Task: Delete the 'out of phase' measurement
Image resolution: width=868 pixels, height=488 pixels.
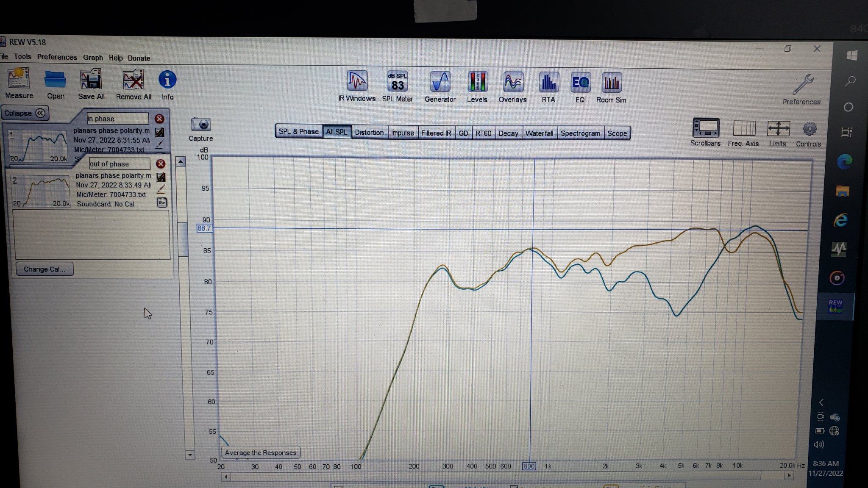Action: tap(161, 164)
